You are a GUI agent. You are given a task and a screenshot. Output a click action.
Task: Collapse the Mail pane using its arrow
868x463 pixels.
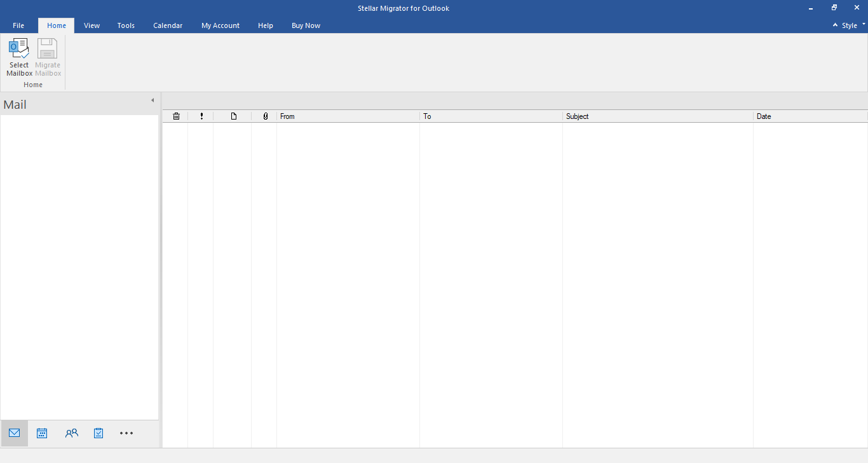[153, 100]
